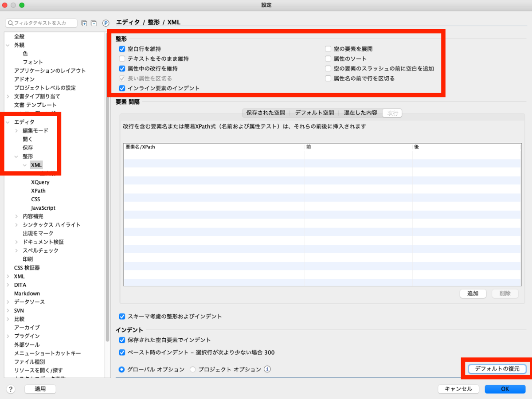The width and height of the screenshot is (532, 399).
Task: Switch to 保存された空間 tab
Action: (x=266, y=113)
